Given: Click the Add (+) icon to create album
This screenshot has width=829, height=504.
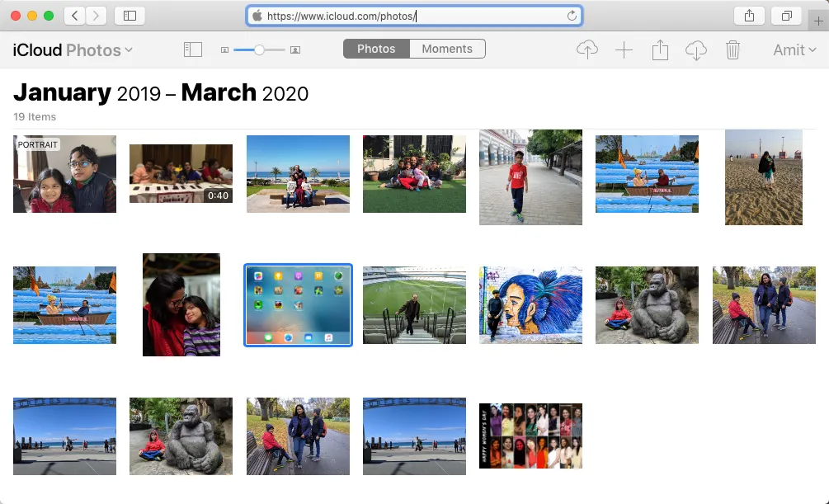Looking at the screenshot, I should pyautogui.click(x=624, y=49).
